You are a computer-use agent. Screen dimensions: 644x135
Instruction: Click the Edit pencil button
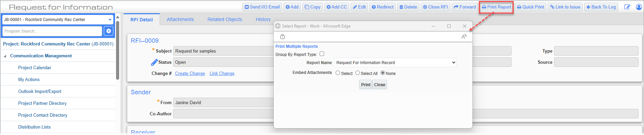point(359,7)
